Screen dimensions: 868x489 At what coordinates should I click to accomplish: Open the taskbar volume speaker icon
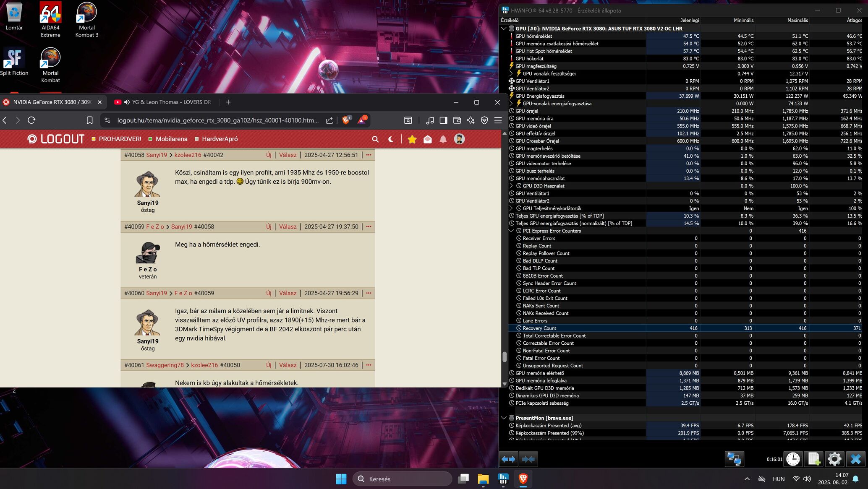coord(807,479)
